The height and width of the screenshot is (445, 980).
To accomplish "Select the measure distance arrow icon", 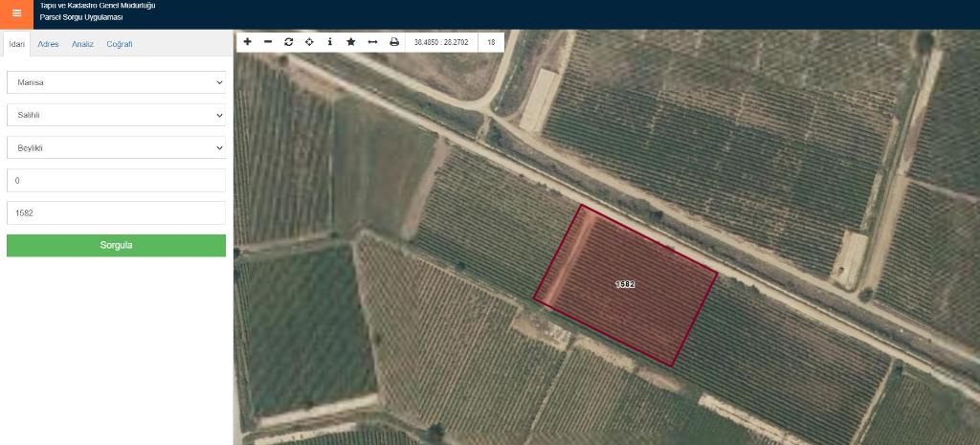I will pos(372,42).
